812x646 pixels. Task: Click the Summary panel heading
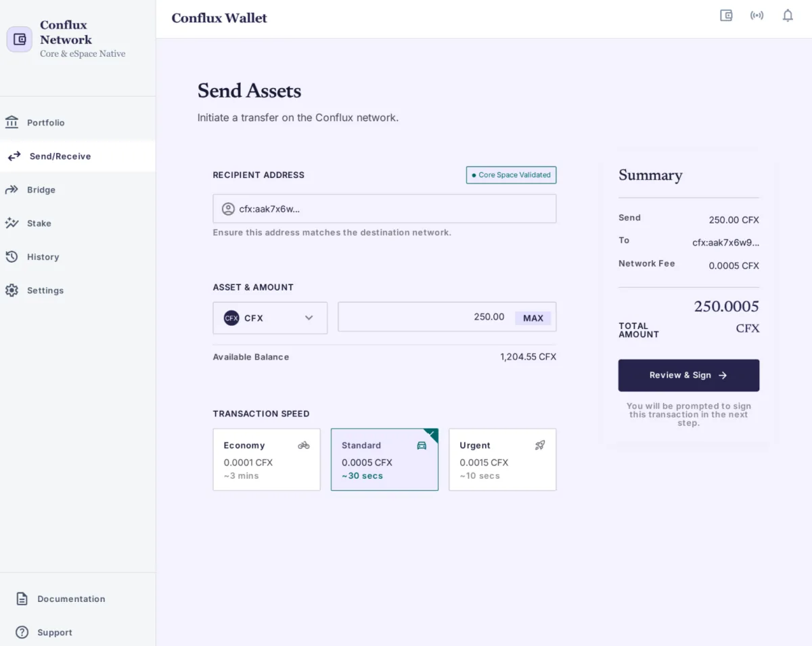(650, 175)
